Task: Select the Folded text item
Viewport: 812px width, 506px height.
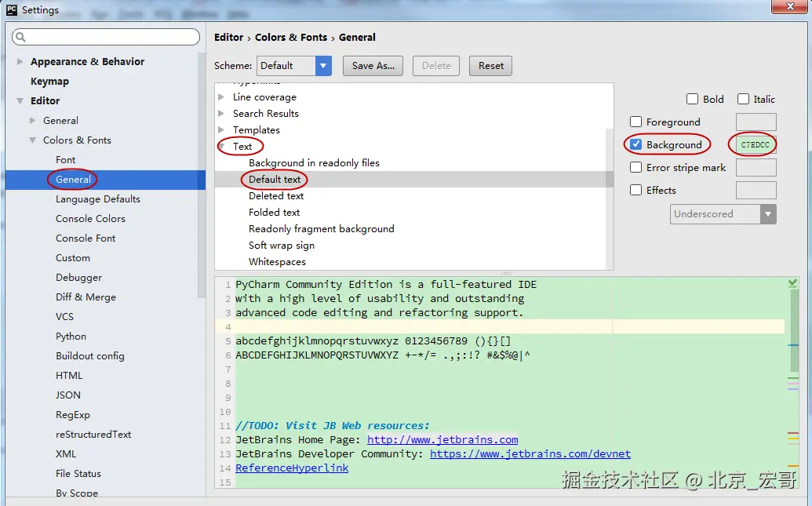Action: 274,213
